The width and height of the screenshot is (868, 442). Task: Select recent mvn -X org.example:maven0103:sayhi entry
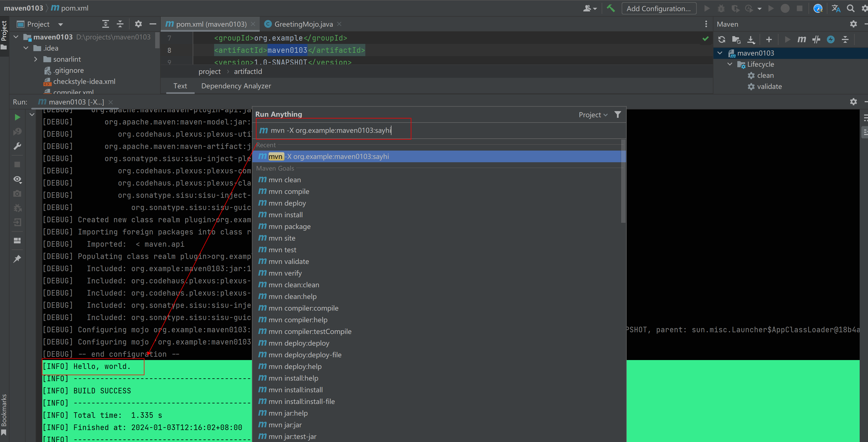click(x=437, y=156)
